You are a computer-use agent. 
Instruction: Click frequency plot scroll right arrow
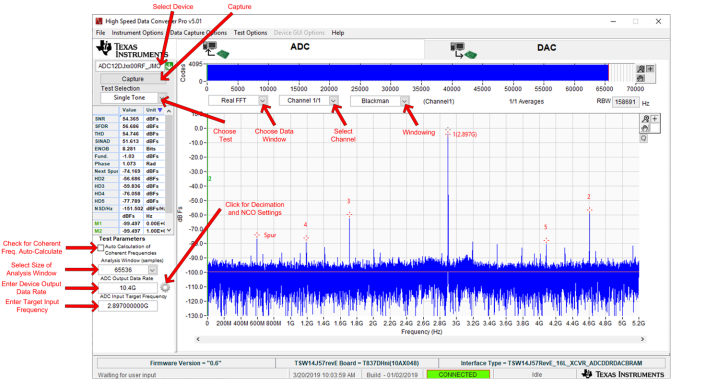(642, 339)
